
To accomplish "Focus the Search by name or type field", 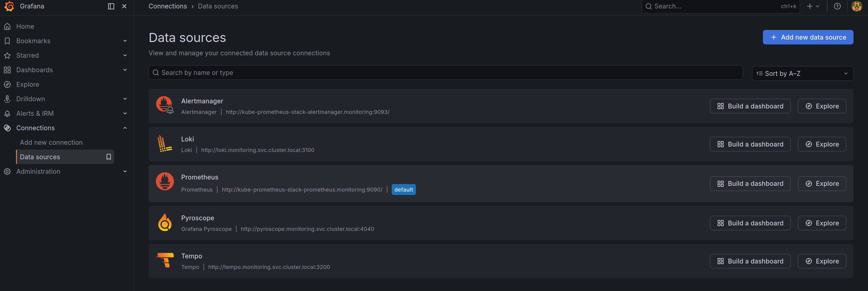I will (x=445, y=73).
